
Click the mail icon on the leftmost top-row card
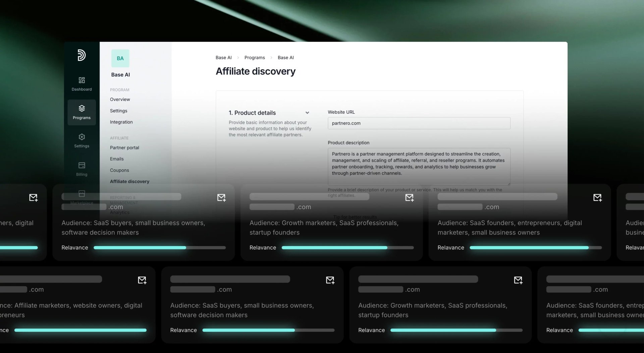(x=34, y=197)
